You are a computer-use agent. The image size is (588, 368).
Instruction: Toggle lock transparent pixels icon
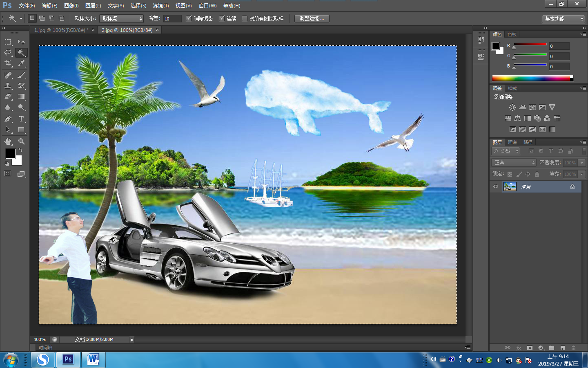pos(510,174)
